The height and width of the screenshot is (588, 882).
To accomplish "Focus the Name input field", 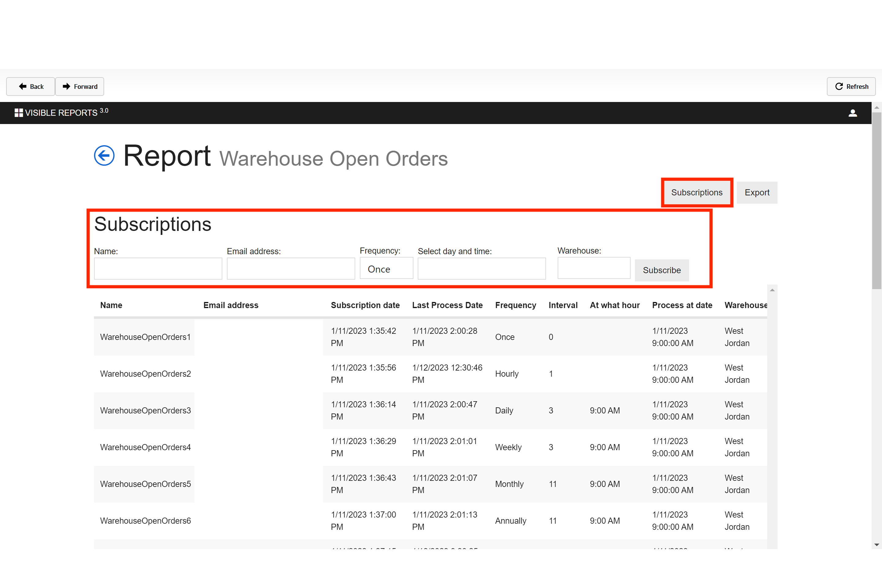I will 158,269.
